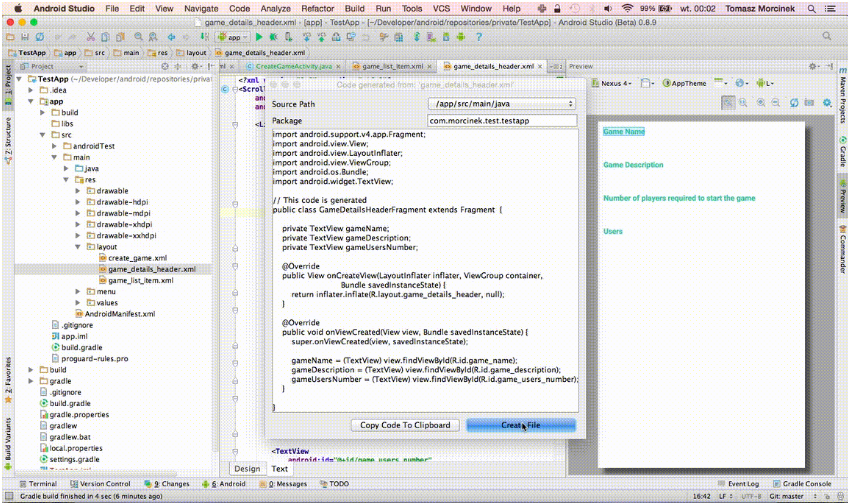Screen dimensions: 848x503
Task: Open the Terminal tool window
Action: (38, 484)
